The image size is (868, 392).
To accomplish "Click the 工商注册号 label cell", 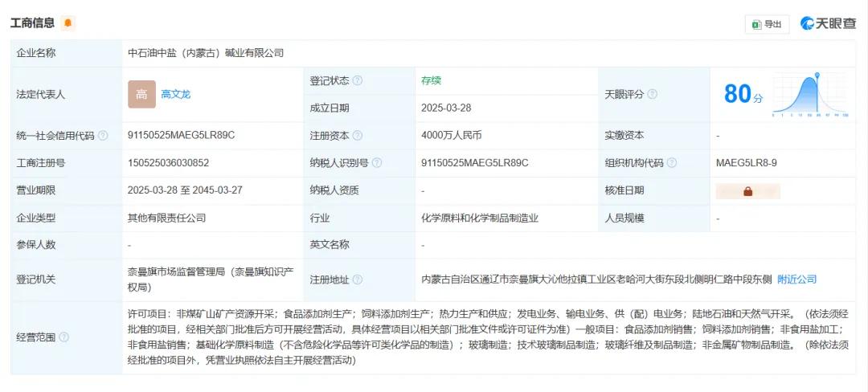I will [x=67, y=163].
